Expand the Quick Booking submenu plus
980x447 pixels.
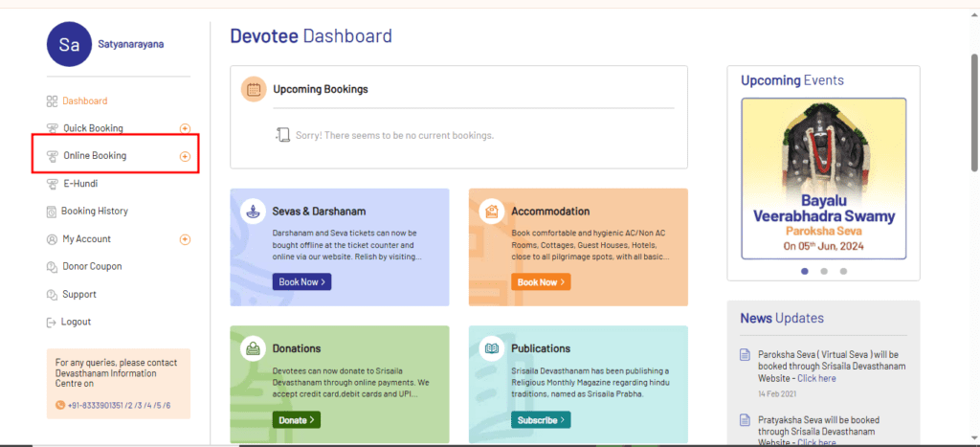[x=185, y=128]
